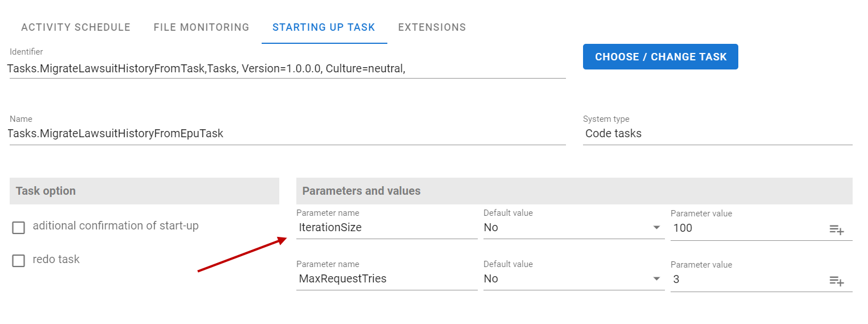Click the add-list icon beside IterationSize value
868x324 pixels.
coord(836,229)
